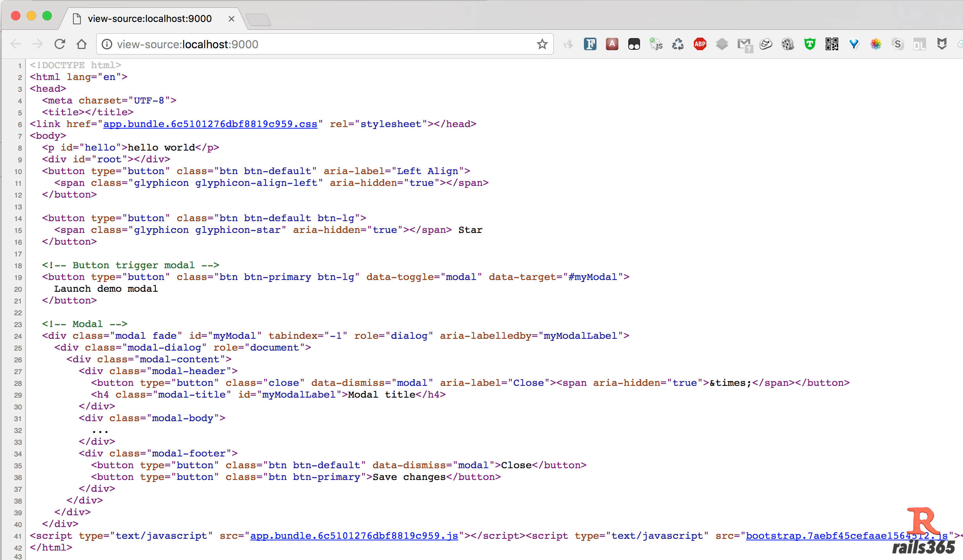The width and height of the screenshot is (963, 560).
Task: Go to the browser home page
Action: pos(82,44)
